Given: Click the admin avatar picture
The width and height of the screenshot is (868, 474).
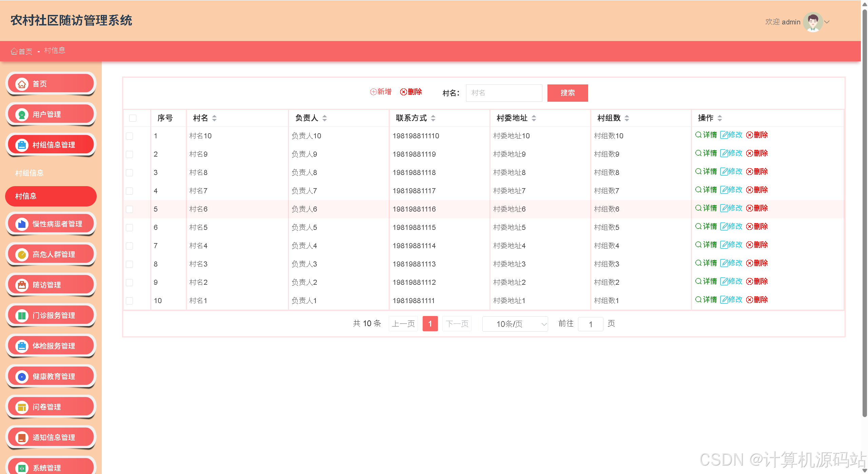Looking at the screenshot, I should [813, 22].
